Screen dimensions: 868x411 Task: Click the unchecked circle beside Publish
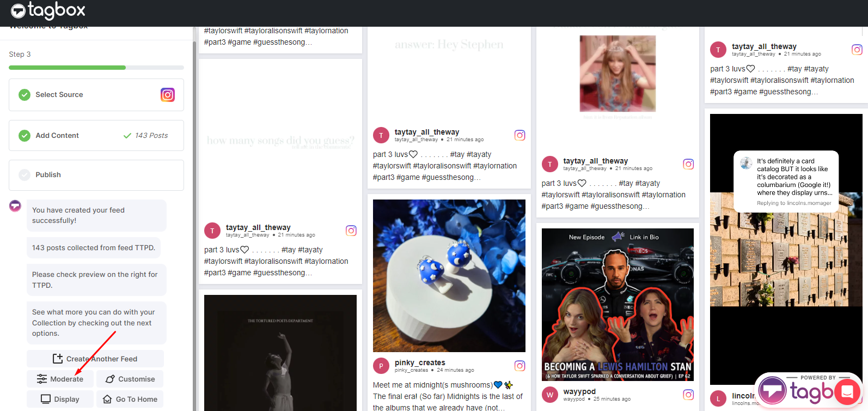point(25,175)
